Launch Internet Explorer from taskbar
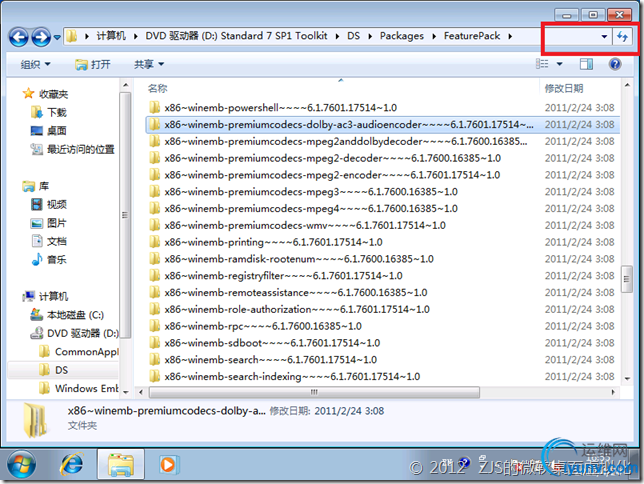The width and height of the screenshot is (644, 484). (72, 465)
